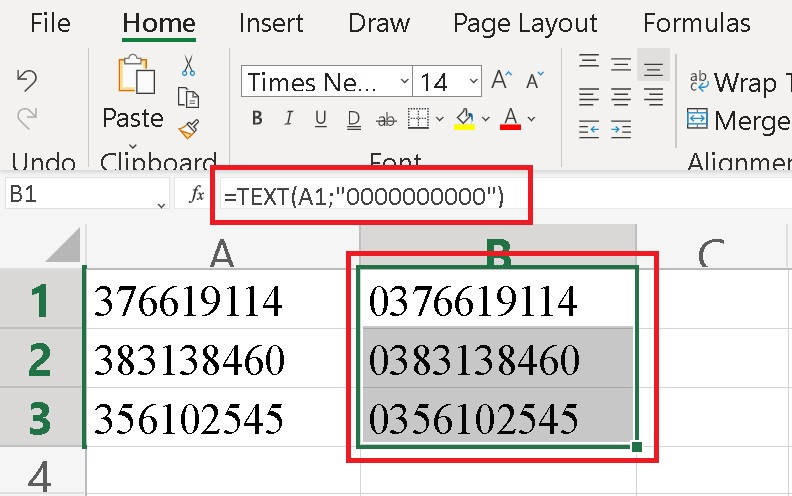Image resolution: width=792 pixels, height=496 pixels.
Task: Apply the yellow fill color
Action: tap(464, 119)
